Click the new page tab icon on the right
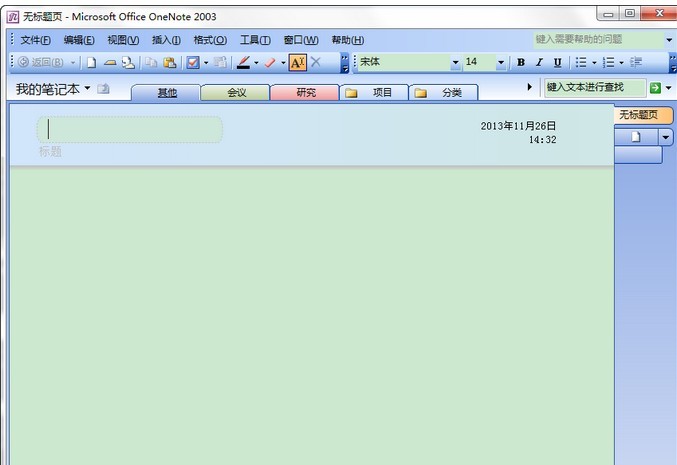Viewport: 677px width, 465px height. (636, 137)
